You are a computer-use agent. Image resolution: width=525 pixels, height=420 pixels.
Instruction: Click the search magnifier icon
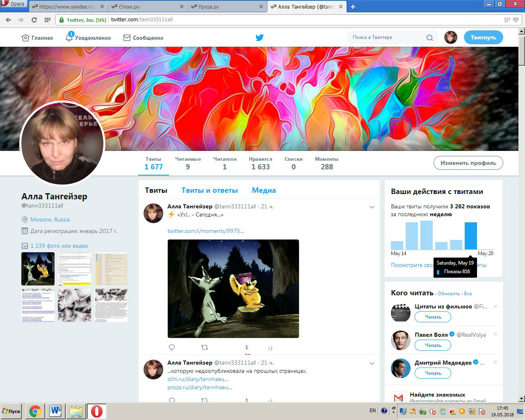pos(429,38)
